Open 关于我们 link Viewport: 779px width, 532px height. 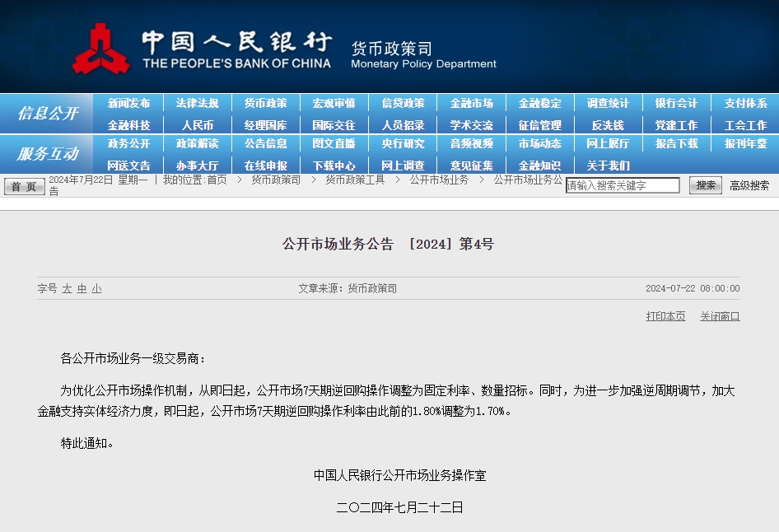pyautogui.click(x=608, y=166)
